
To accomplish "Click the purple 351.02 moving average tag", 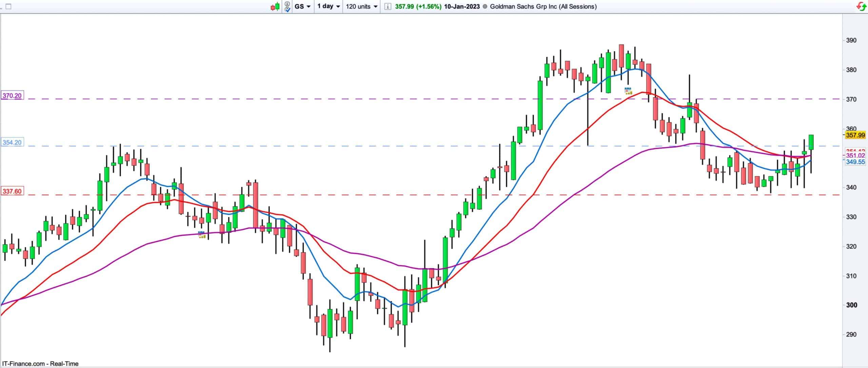I will pyautogui.click(x=855, y=156).
